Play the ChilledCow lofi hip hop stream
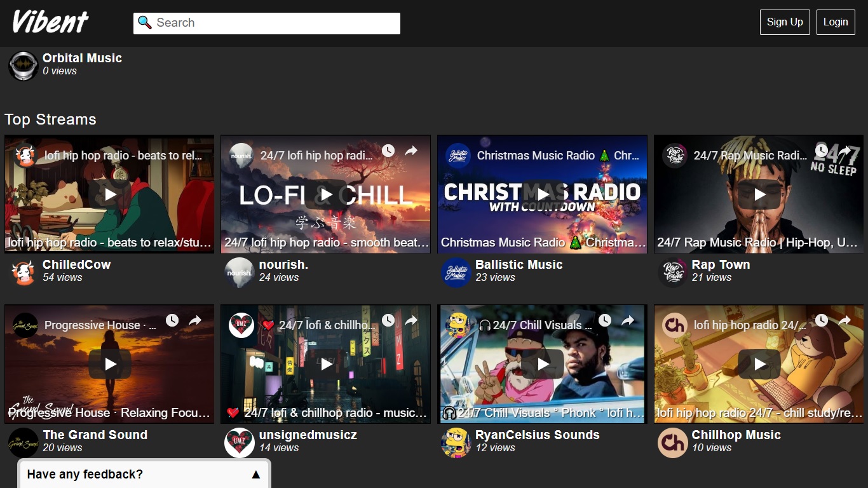The image size is (868, 488). [110, 194]
